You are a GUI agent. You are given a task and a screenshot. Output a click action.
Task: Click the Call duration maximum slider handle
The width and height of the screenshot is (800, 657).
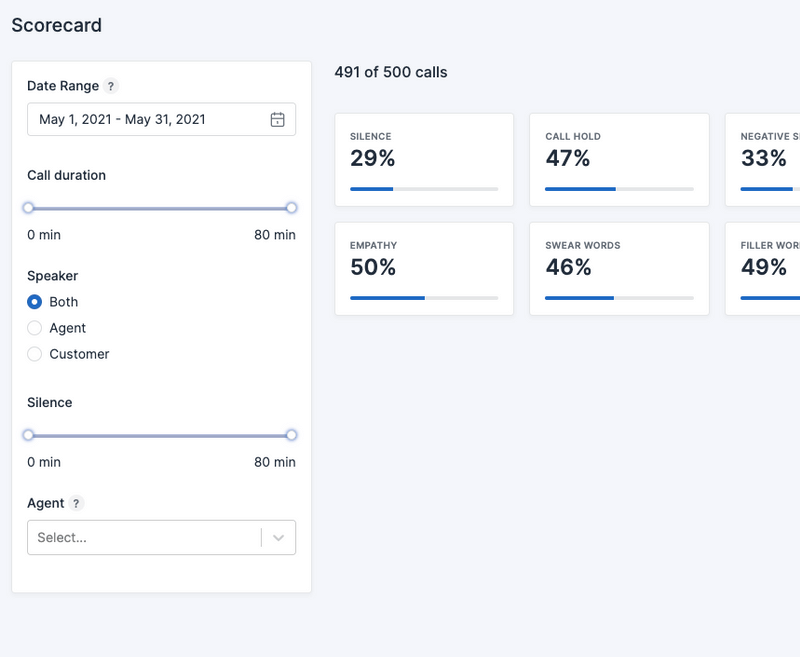coord(291,208)
